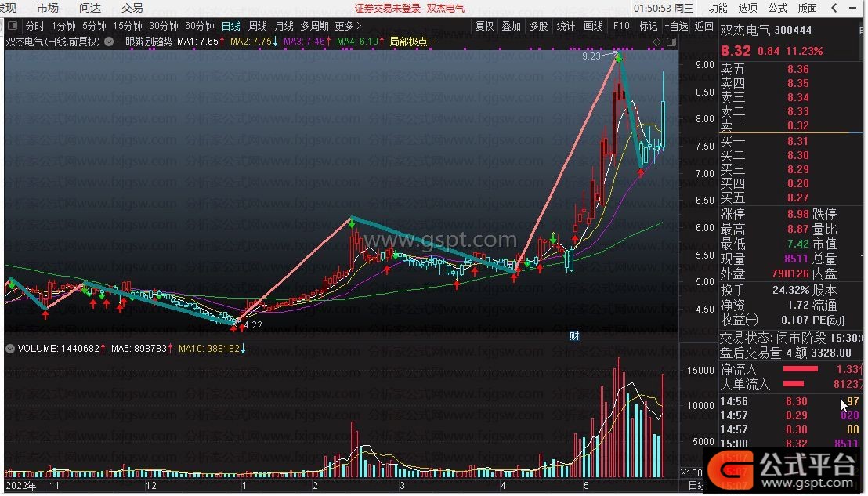Expand the indicator dropdown next to 双杰电气(日线,前复权)
868x496 pixels.
point(109,42)
